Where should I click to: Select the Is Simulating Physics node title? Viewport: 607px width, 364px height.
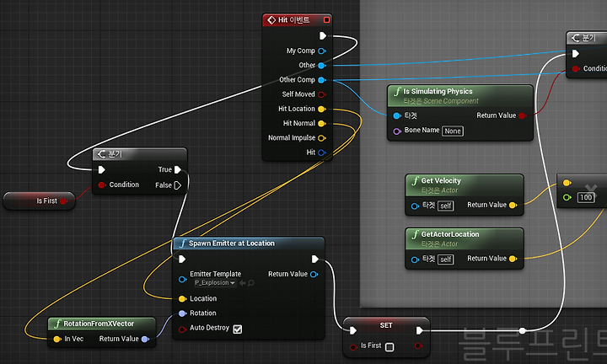(438, 92)
